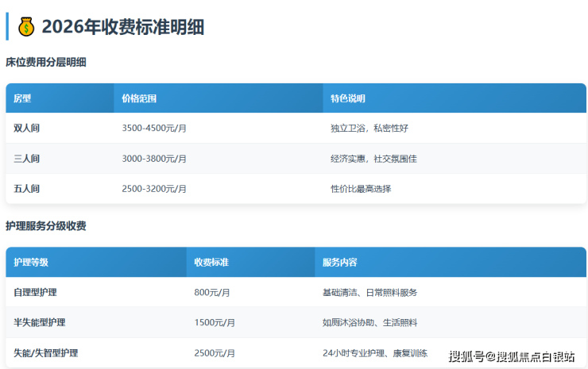Click the 2026年收费标准明细 heading
588x369 pixels.
coord(122,27)
